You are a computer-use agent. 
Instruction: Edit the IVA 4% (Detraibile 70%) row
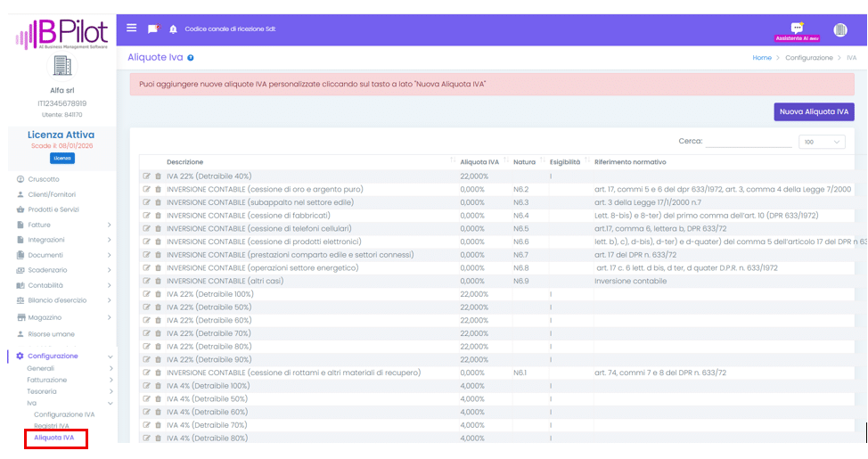(x=147, y=425)
